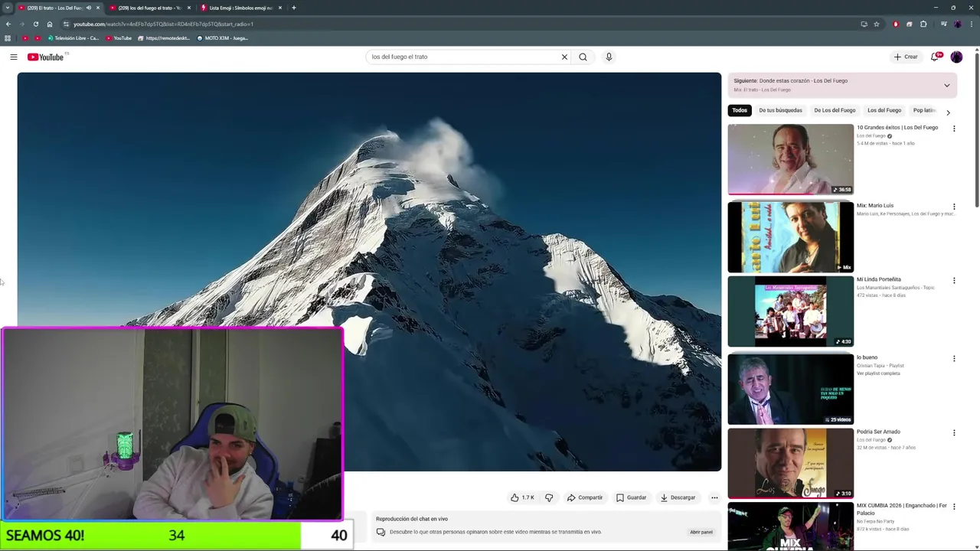The width and height of the screenshot is (980, 551).
Task: Show more filter chips with right arrow
Action: coord(948,112)
